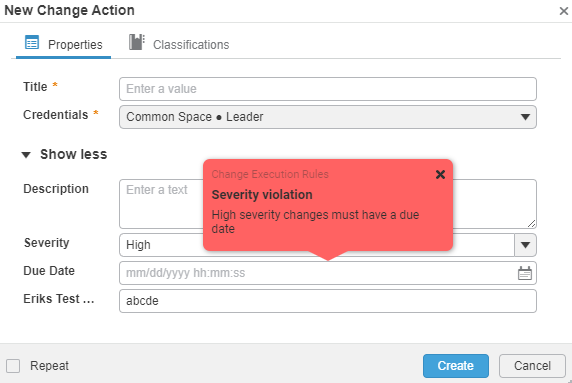572x383 pixels.
Task: Click the Properties tab icon
Action: (32, 43)
